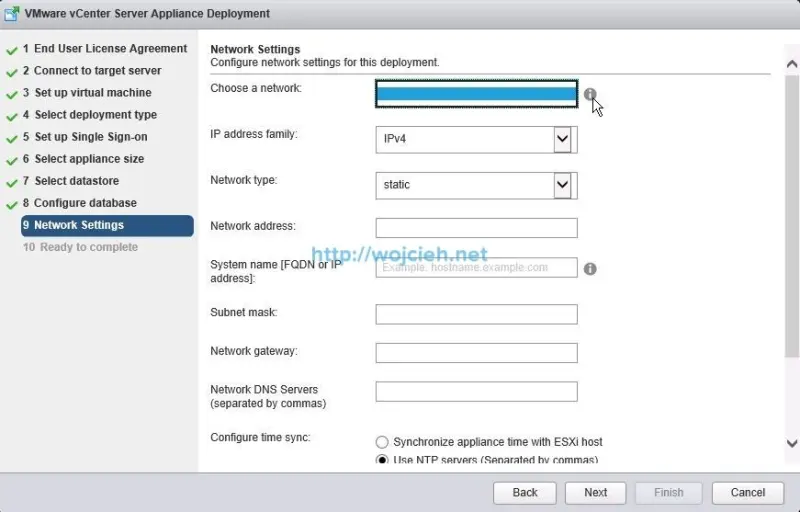800x512 pixels.
Task: Click the Subnet mask input field
Action: tap(477, 314)
